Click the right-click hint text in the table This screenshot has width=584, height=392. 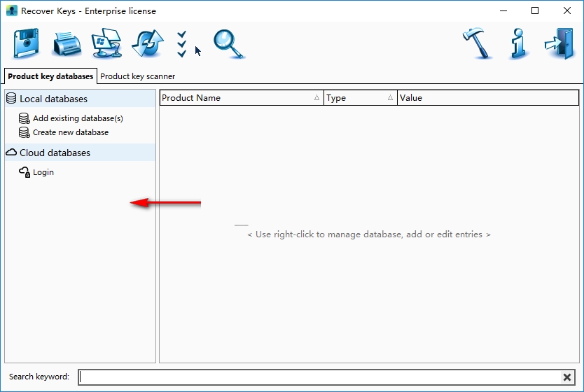pos(369,234)
